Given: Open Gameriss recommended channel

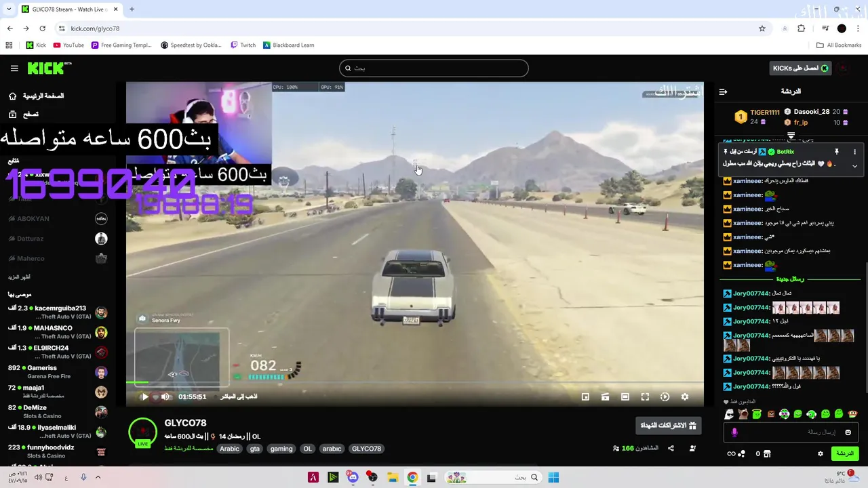Looking at the screenshot, I should (58, 372).
